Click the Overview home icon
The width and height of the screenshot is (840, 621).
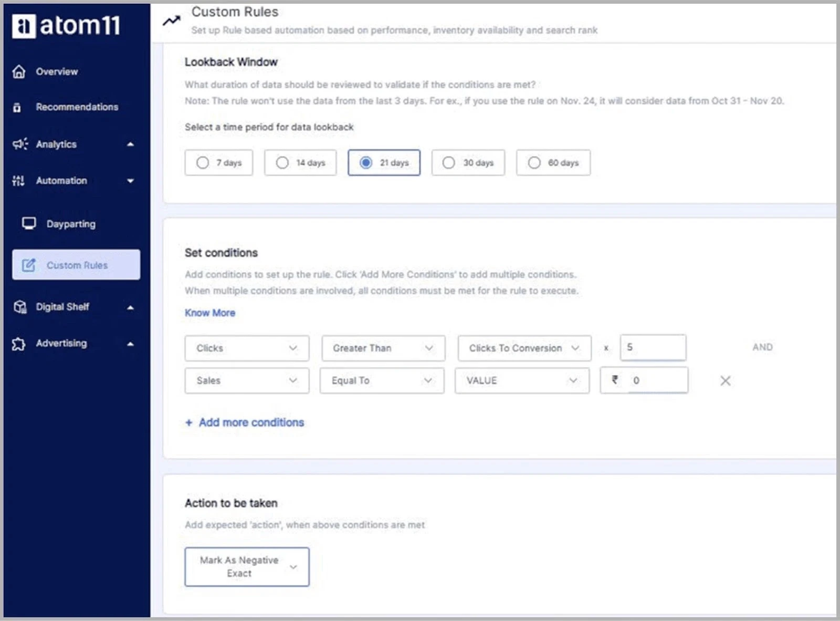coord(19,71)
